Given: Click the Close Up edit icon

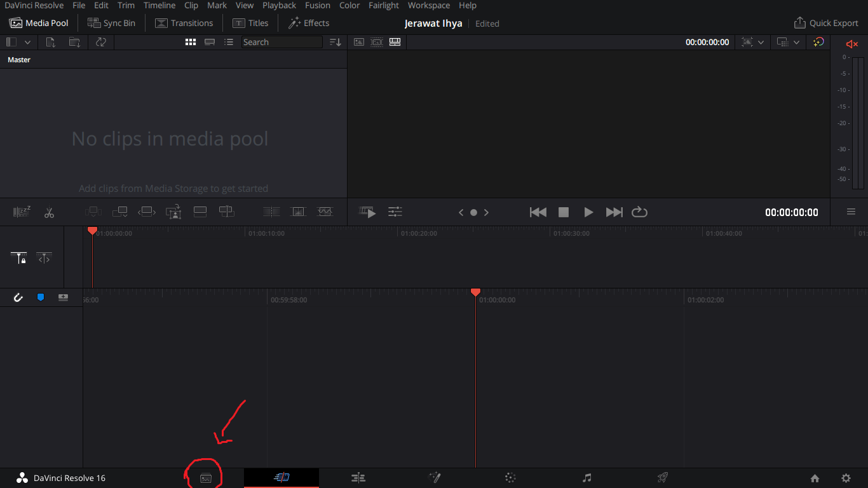Looking at the screenshot, I should point(173,212).
